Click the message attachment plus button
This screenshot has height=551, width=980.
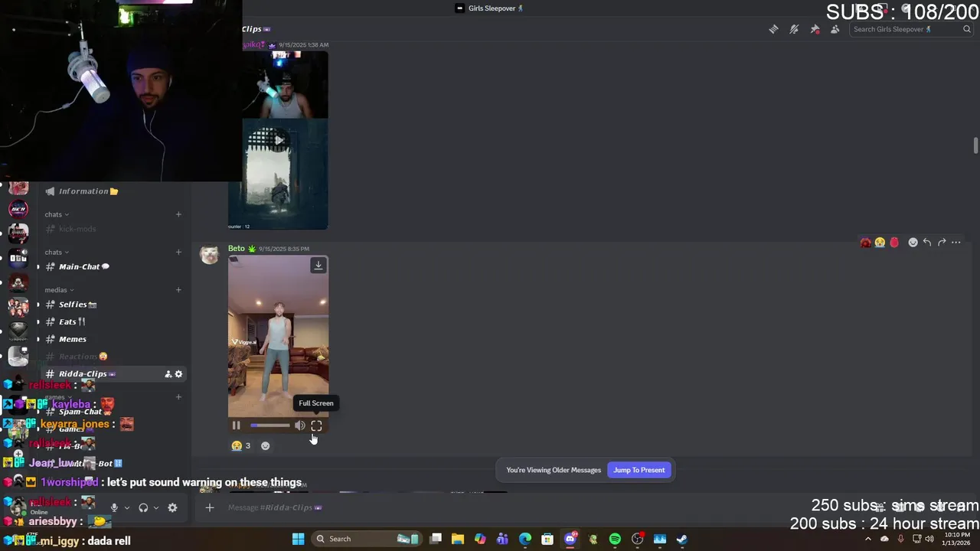pyautogui.click(x=210, y=507)
